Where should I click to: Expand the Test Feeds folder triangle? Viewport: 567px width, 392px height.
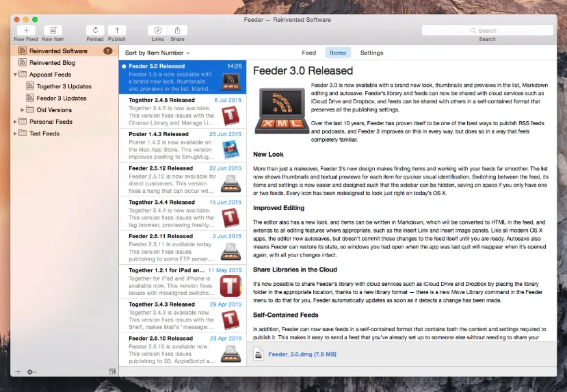(x=15, y=133)
